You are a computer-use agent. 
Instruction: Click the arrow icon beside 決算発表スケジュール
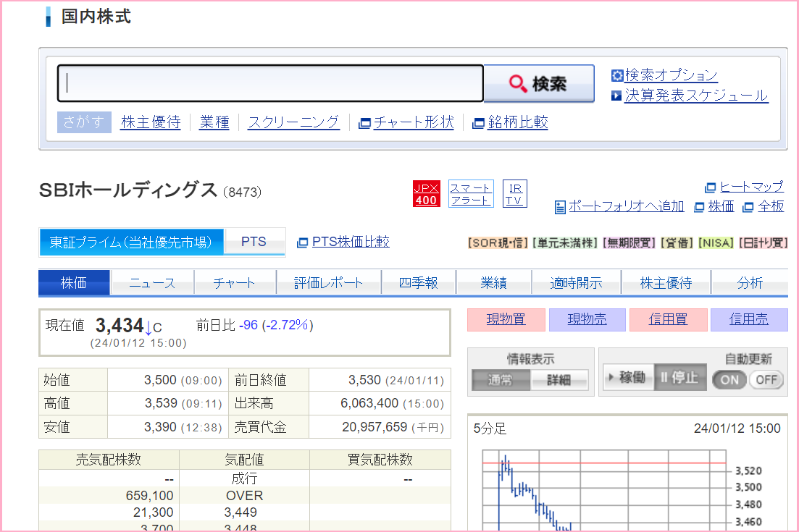(616, 96)
